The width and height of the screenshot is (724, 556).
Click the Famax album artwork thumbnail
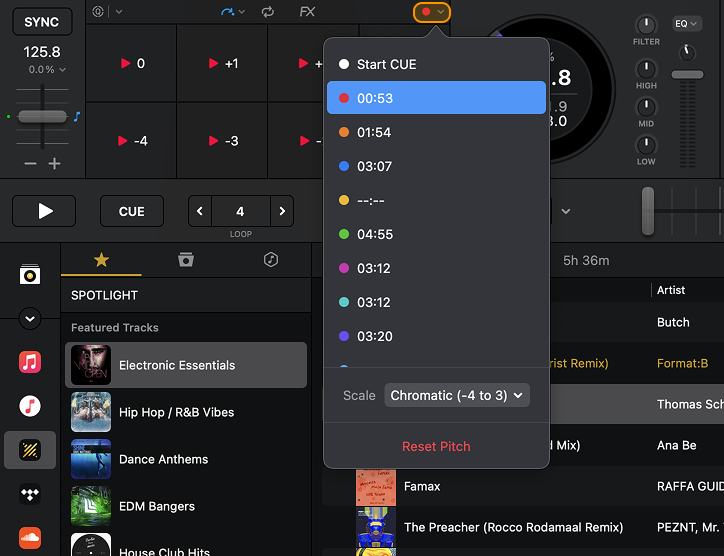click(376, 487)
